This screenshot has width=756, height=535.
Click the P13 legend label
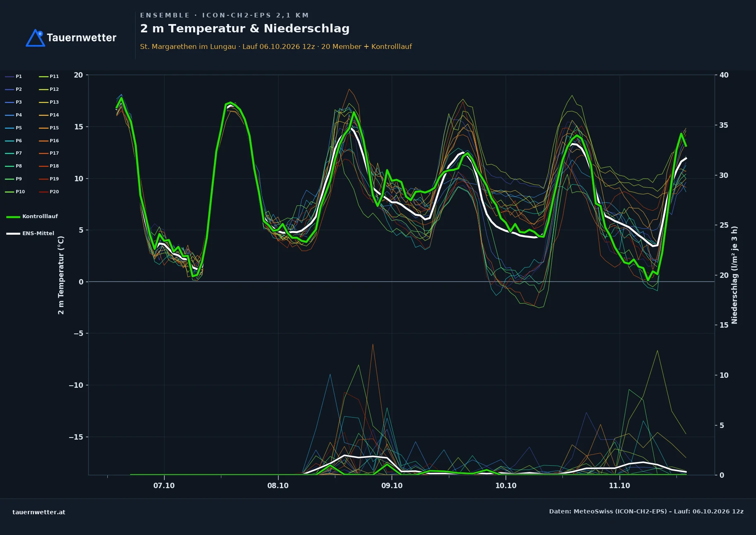(x=54, y=102)
